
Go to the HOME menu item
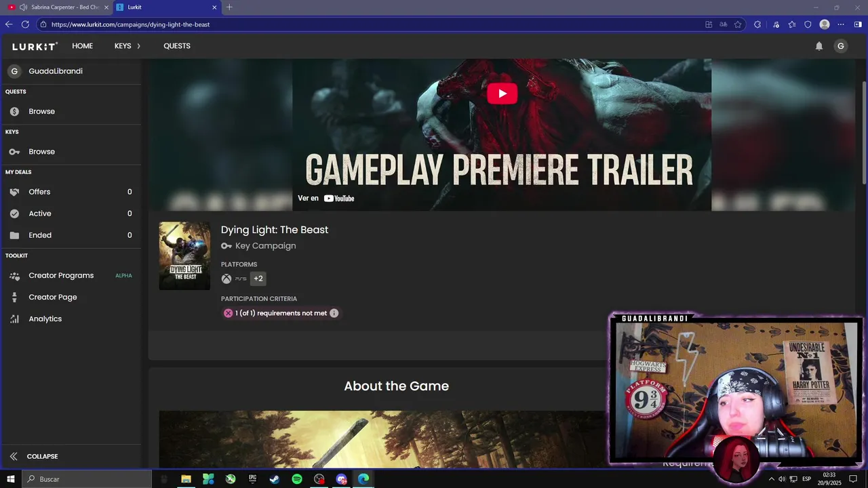(83, 46)
